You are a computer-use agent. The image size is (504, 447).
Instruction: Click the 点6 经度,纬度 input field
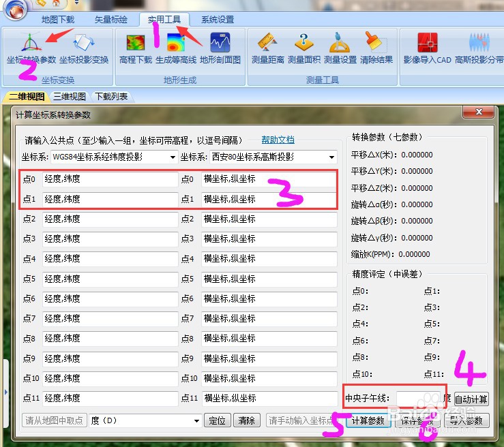click(x=110, y=299)
